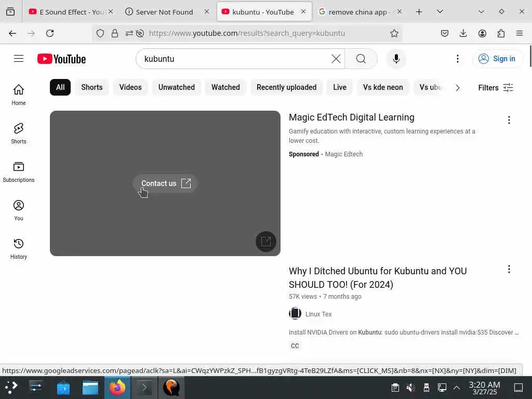
Task: Open Subscriptions in the sidebar
Action: pos(19,172)
